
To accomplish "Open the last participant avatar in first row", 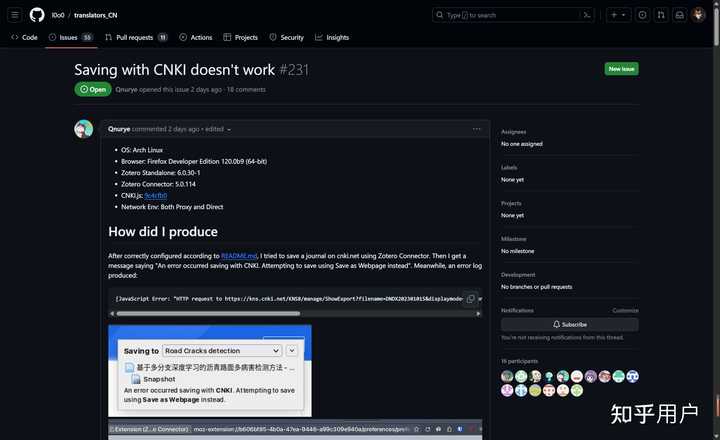I will tap(632, 377).
